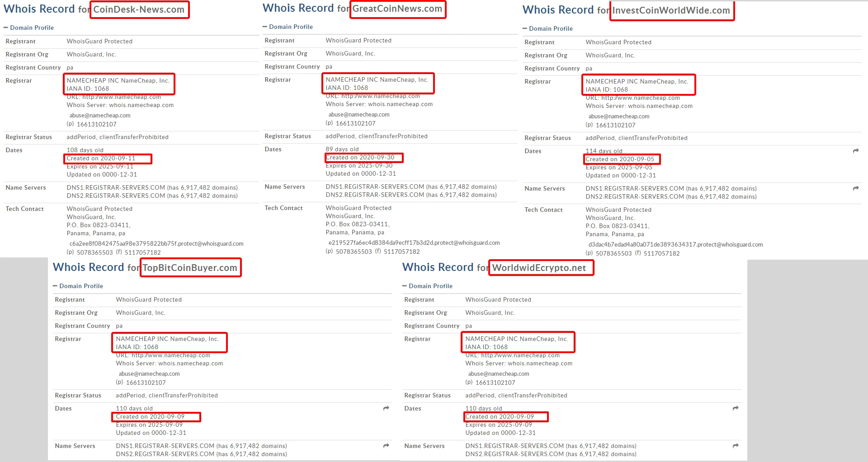Collapse Domain Profile under WorldwidEcrypto.net record
This screenshot has width=868, height=462.
427,286
